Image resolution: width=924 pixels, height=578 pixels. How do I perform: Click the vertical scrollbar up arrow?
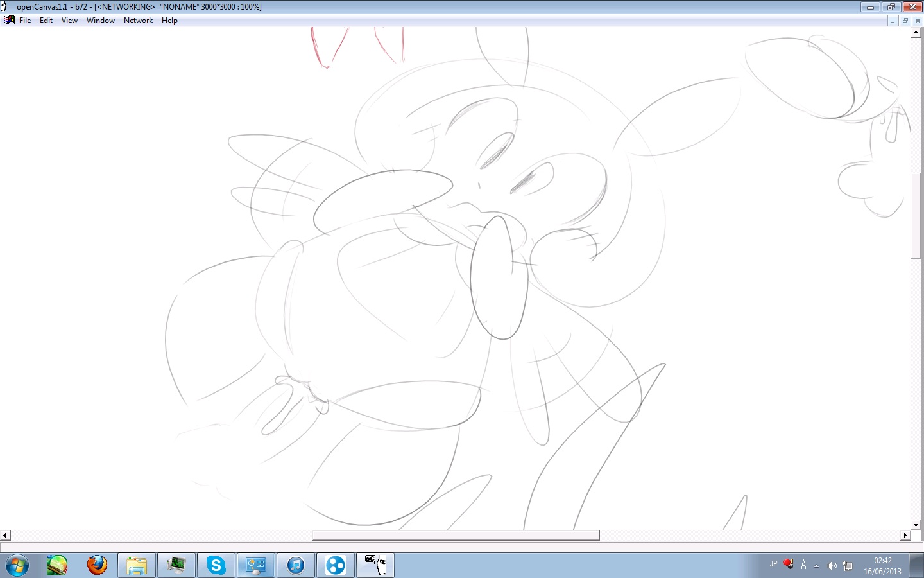pyautogui.click(x=916, y=32)
